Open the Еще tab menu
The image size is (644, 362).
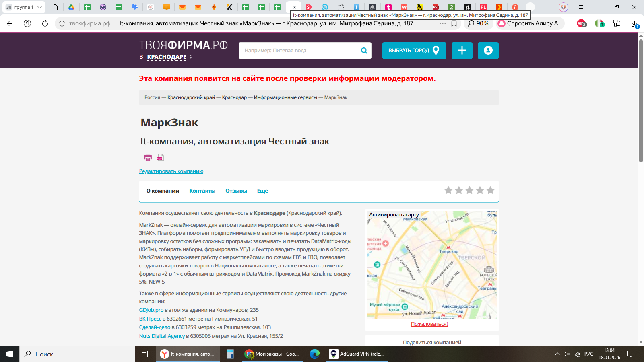(x=262, y=191)
